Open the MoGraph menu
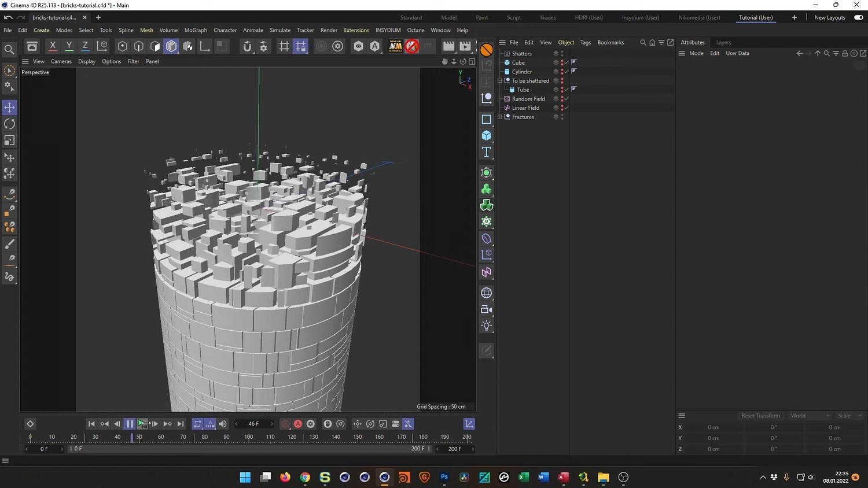868x488 pixels. 196,30
